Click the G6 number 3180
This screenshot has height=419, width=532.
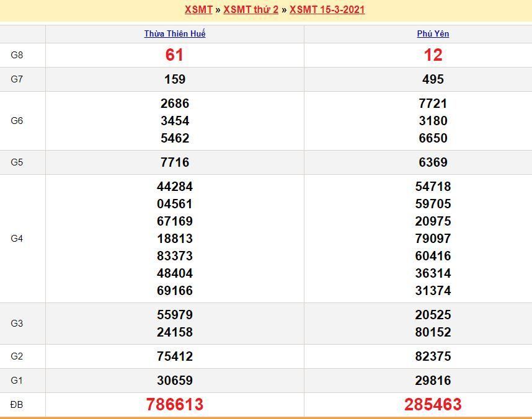coord(433,121)
